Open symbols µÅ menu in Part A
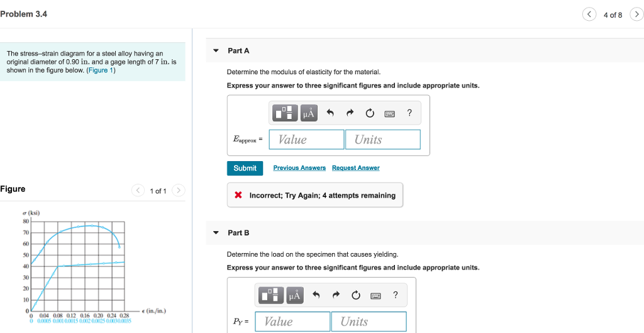This screenshot has height=333, width=644. [309, 113]
